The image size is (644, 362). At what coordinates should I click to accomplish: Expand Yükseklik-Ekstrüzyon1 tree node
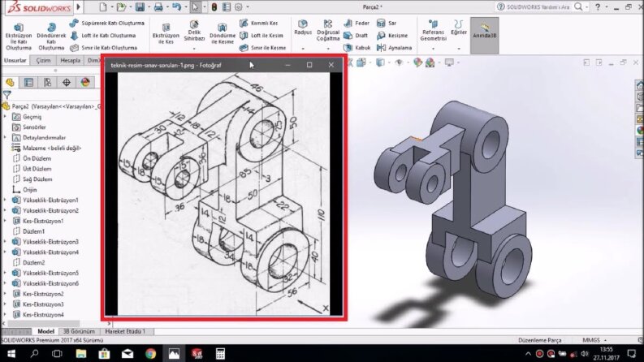(x=5, y=200)
